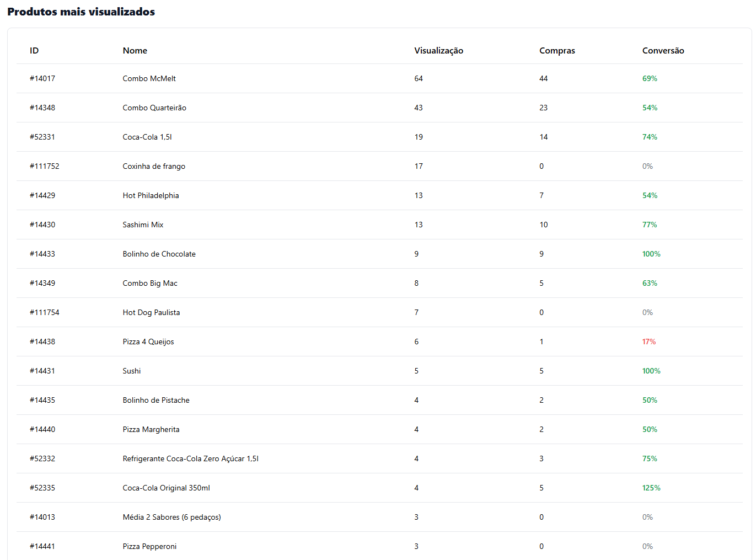Viewport: 756px width, 560px height.
Task: Click the ID column header
Action: click(x=34, y=50)
